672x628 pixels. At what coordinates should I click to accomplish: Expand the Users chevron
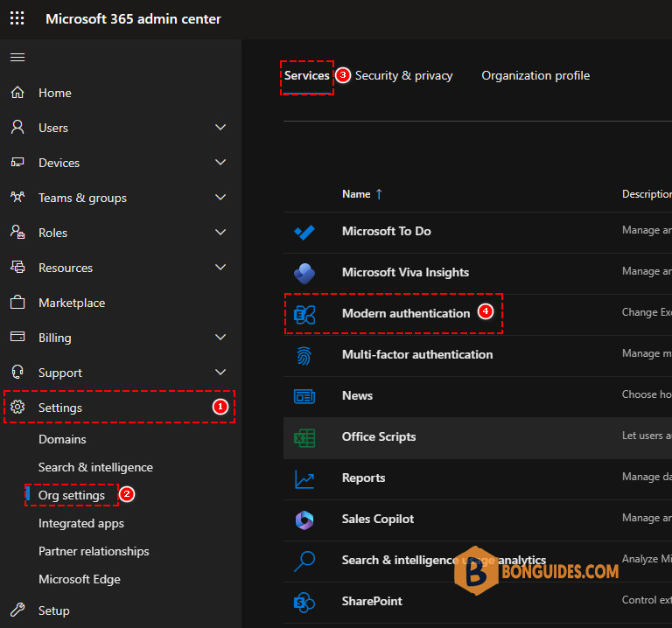[x=220, y=127]
